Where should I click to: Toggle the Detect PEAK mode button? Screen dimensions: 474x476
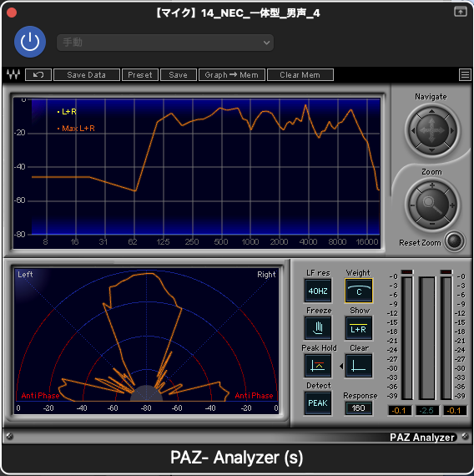coord(318,403)
